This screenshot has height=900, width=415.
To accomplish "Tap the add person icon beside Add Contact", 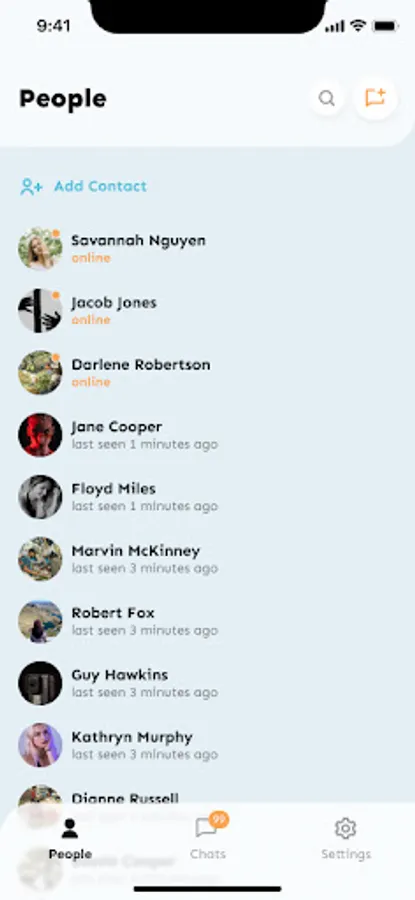I will (31, 187).
